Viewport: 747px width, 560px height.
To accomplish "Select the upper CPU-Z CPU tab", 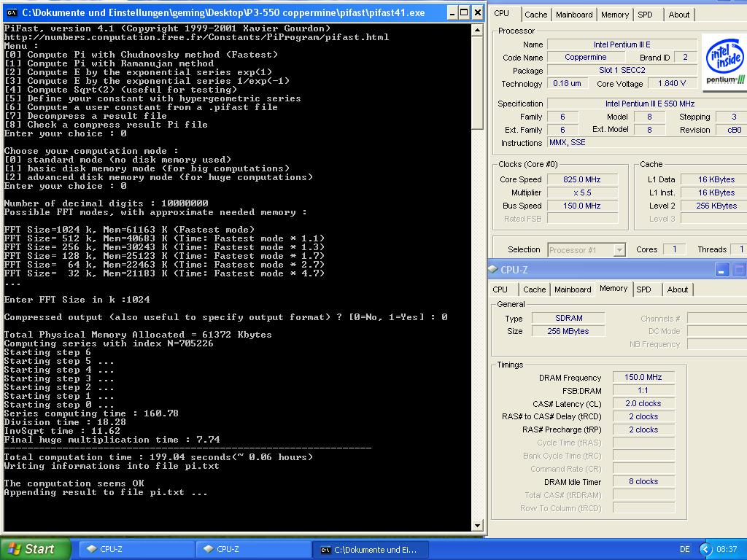I will pos(502,13).
